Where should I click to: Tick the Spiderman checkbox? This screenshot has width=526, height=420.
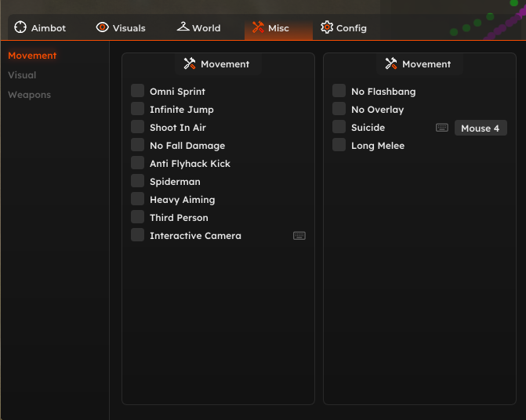point(137,181)
